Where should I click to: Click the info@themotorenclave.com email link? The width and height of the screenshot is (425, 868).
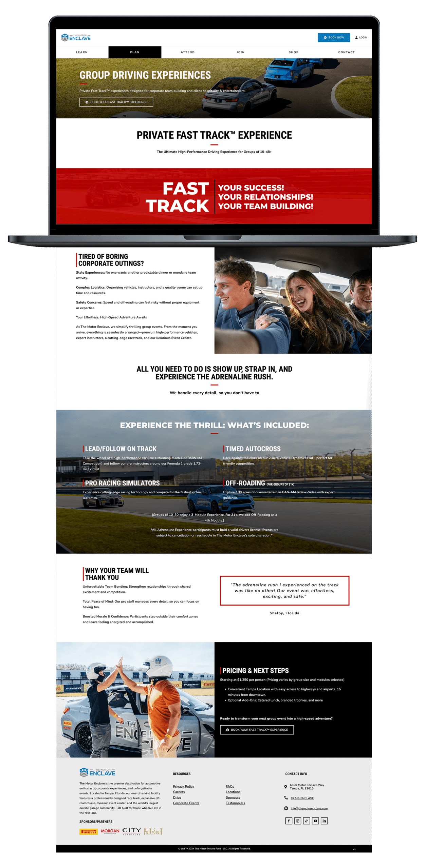click(x=309, y=808)
